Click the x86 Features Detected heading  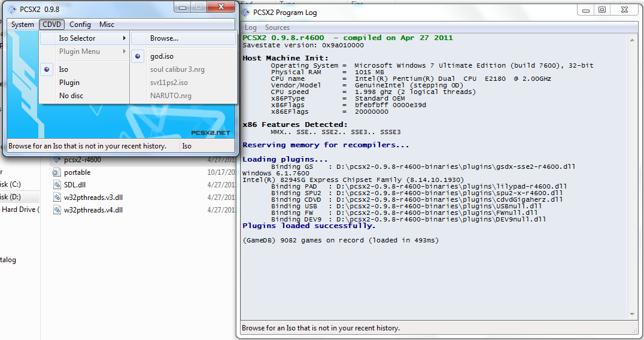[x=295, y=125]
